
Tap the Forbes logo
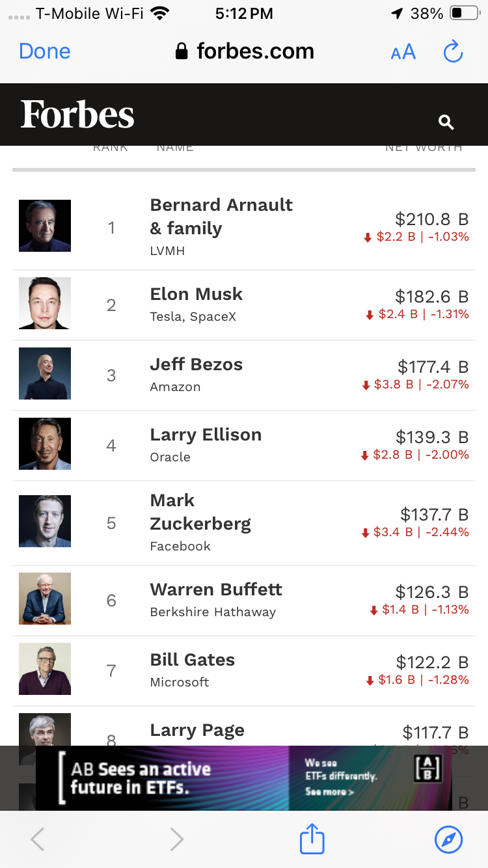77,115
